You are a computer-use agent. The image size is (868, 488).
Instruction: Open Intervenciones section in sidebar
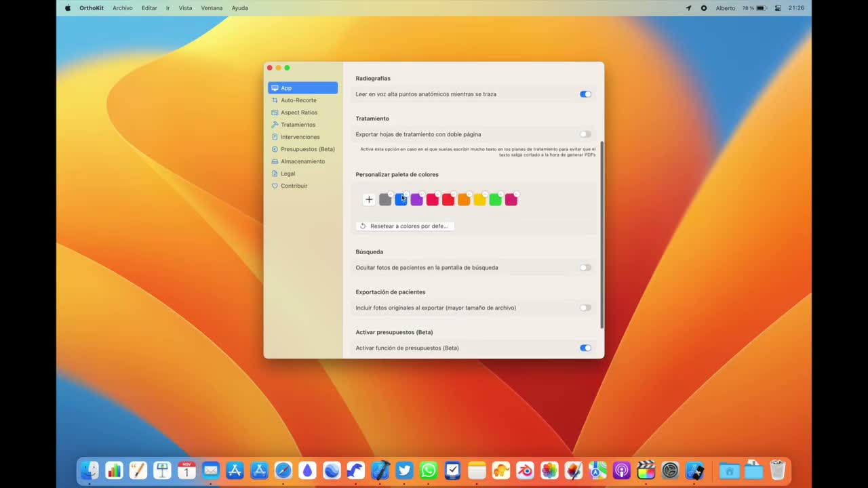point(302,137)
